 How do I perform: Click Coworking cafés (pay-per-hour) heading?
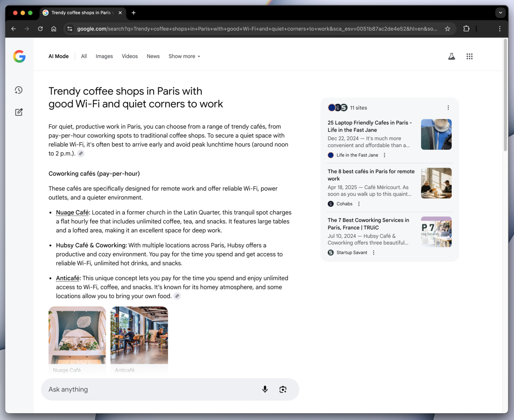pos(94,174)
